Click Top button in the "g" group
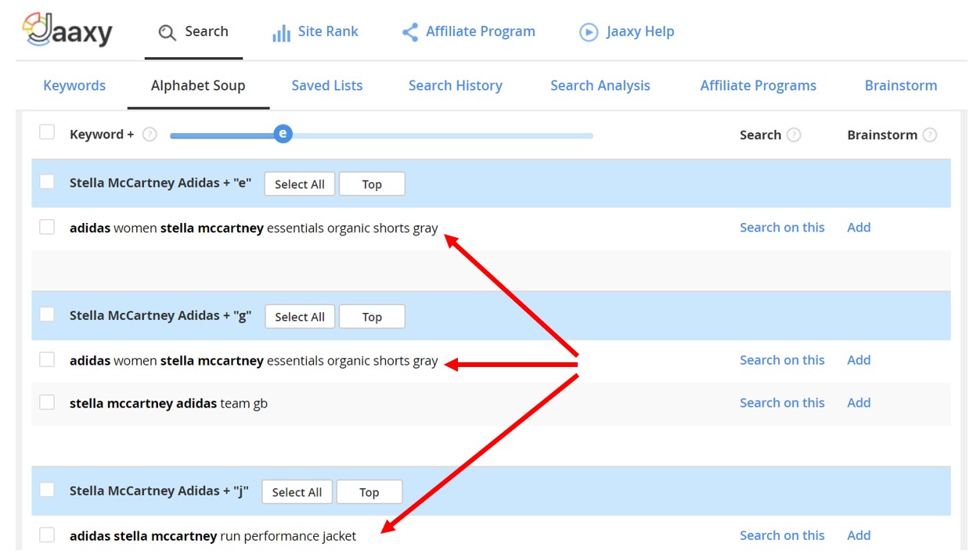 [372, 316]
